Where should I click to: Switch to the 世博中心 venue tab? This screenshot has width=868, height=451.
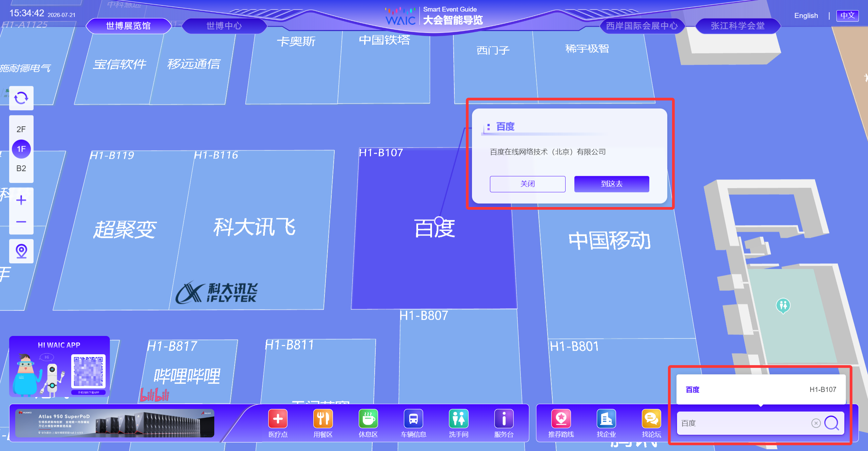click(x=224, y=26)
